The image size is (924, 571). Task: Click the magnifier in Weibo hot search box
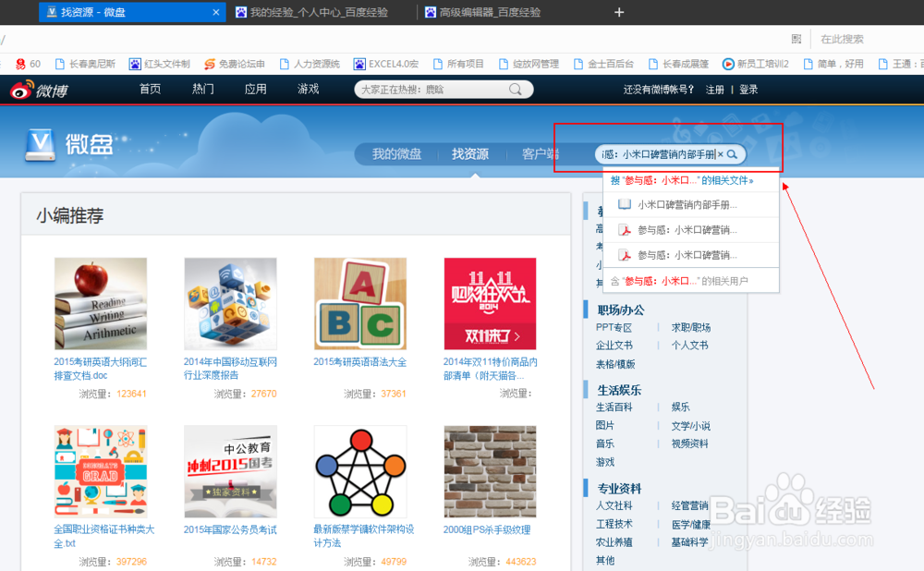515,90
